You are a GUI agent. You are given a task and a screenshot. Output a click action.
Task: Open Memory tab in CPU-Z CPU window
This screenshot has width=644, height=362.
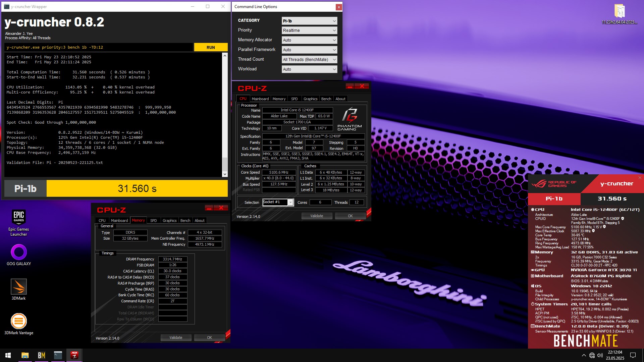[x=279, y=99]
